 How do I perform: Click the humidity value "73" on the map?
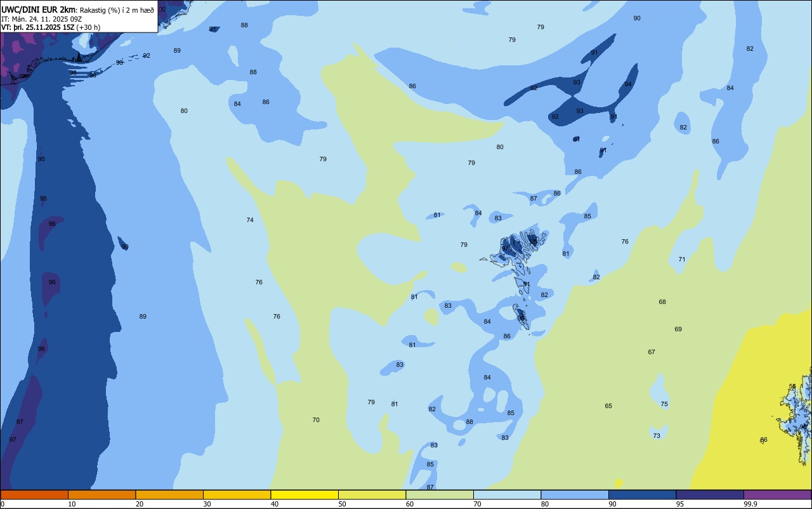(657, 436)
